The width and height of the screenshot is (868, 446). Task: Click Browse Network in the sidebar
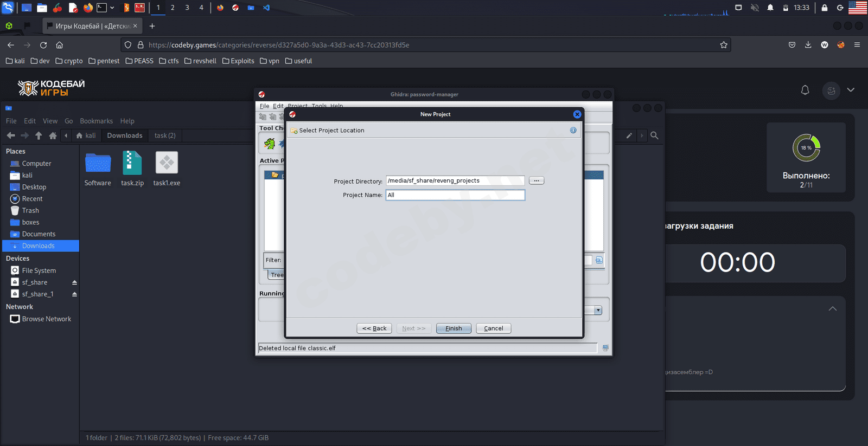pyautogui.click(x=41, y=319)
